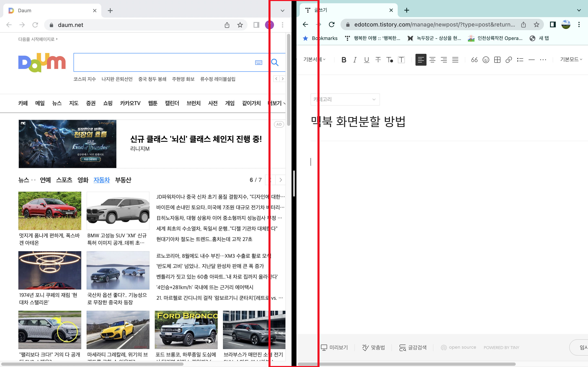Open the emoji picker
588x367 pixels.
pyautogui.click(x=486, y=60)
